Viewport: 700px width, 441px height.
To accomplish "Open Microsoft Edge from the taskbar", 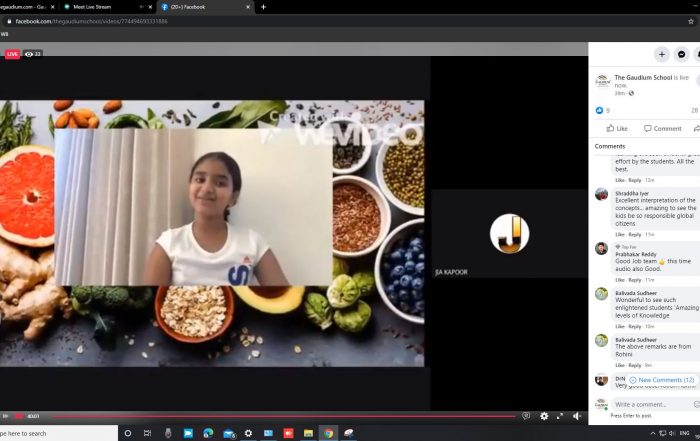I will coord(208,433).
